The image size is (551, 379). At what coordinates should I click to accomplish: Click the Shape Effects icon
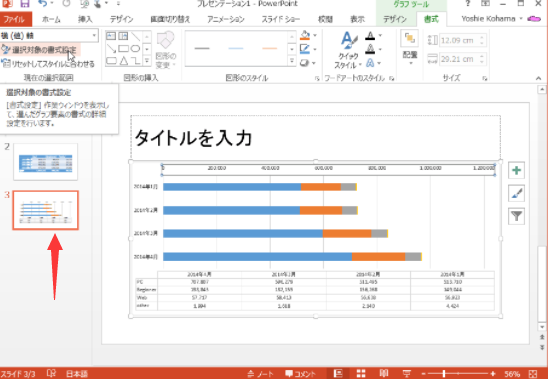[x=305, y=63]
